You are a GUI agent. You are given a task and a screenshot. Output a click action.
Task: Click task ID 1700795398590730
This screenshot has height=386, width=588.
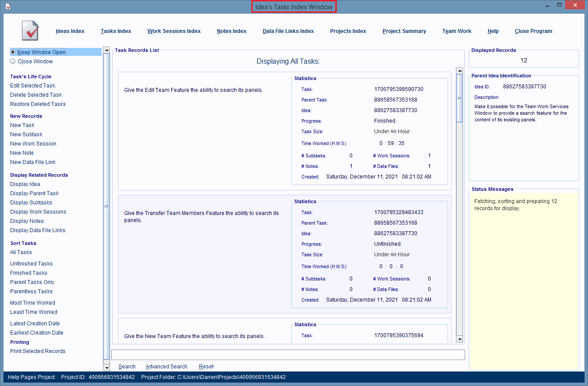[x=399, y=89]
